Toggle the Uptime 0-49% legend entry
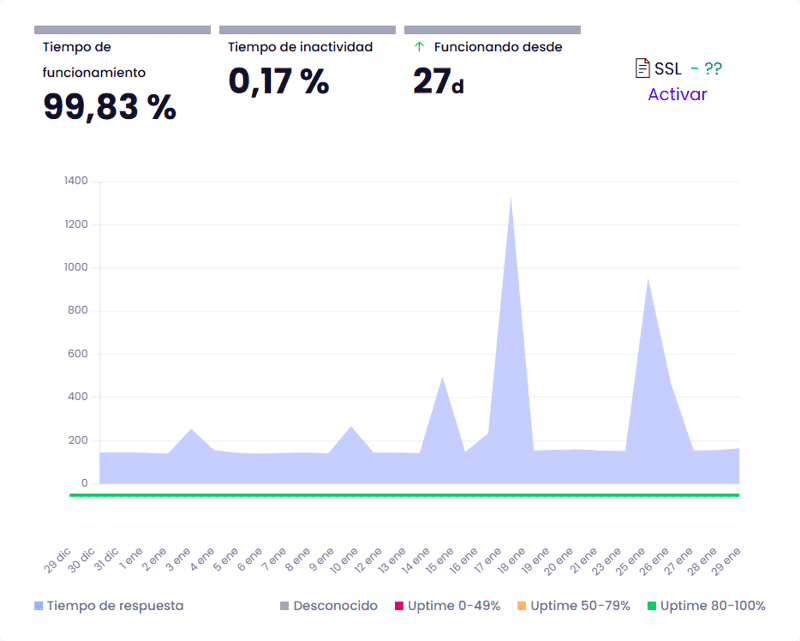Screen dimensions: 800x641 pyautogui.click(x=446, y=605)
